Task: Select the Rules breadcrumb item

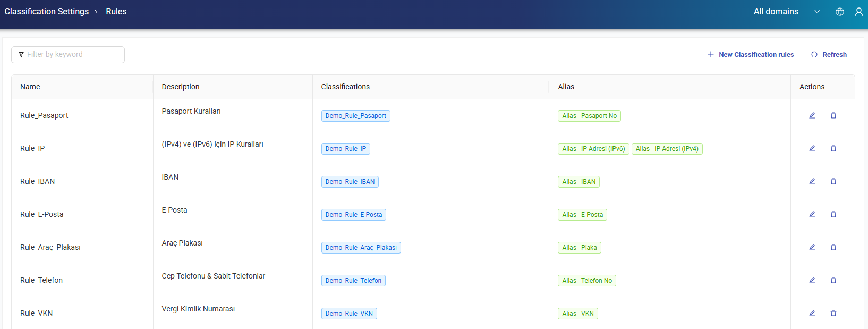Action: (116, 12)
